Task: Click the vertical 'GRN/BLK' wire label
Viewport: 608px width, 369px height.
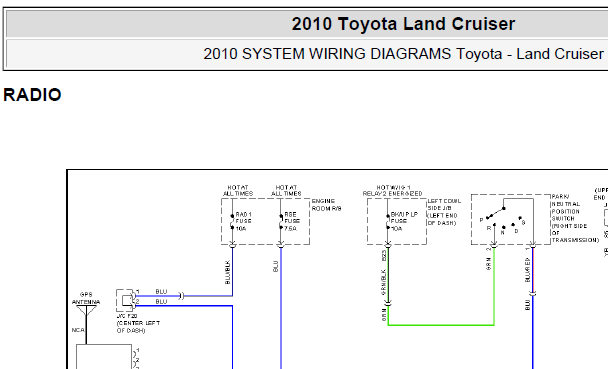Action: pyautogui.click(x=384, y=283)
